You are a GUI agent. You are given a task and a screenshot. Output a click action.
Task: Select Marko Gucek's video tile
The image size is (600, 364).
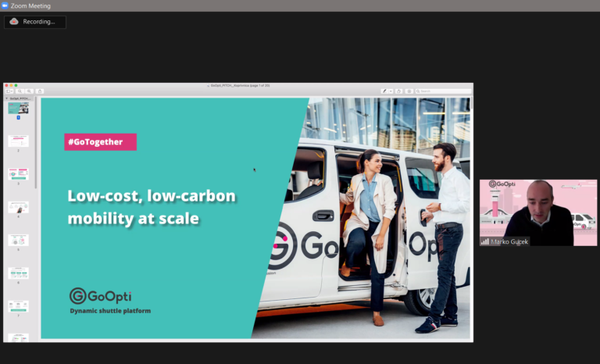(x=538, y=212)
